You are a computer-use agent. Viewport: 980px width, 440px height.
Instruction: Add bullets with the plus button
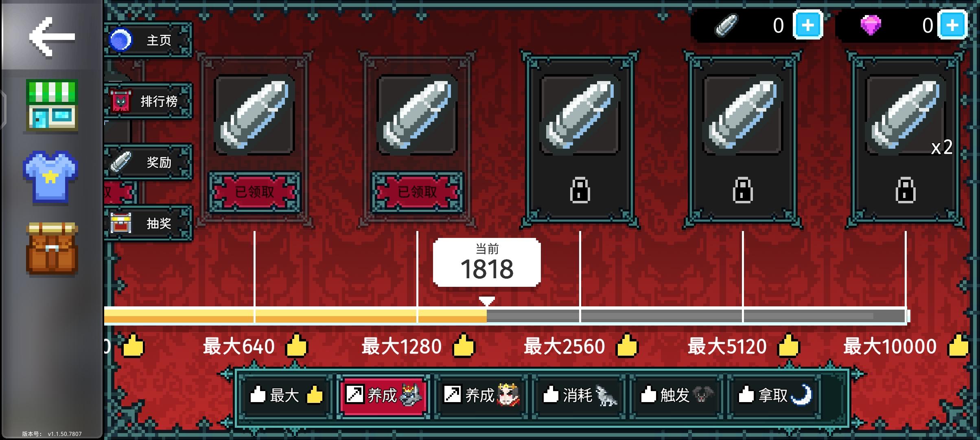pyautogui.click(x=808, y=25)
